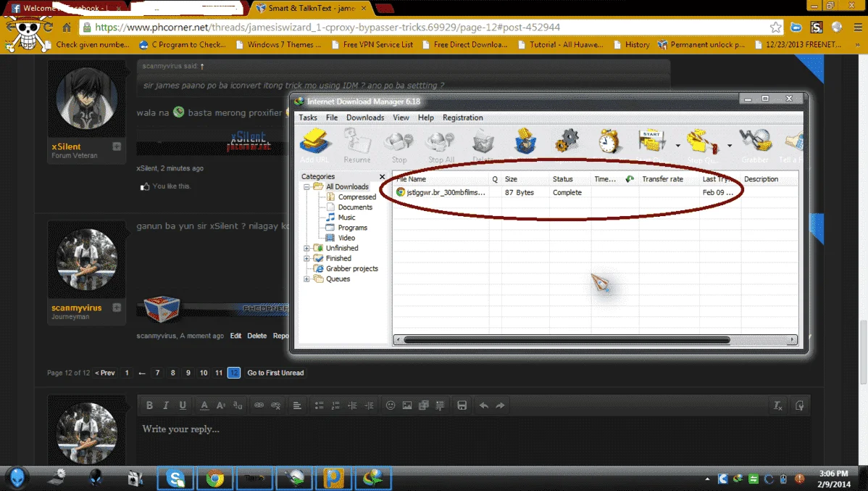The height and width of the screenshot is (491, 868).
Task: Click the Delete link on scanmyvirus post
Action: 257,336
